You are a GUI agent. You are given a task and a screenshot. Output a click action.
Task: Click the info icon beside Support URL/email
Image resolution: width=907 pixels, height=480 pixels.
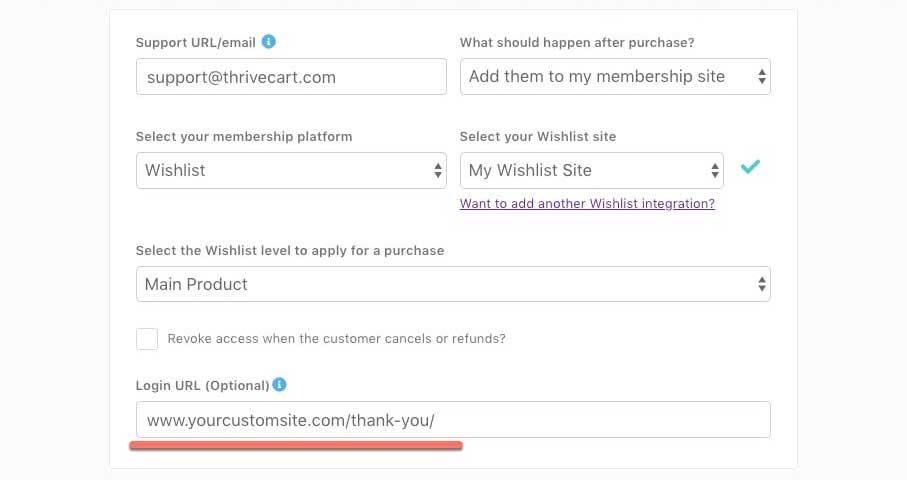[269, 42]
